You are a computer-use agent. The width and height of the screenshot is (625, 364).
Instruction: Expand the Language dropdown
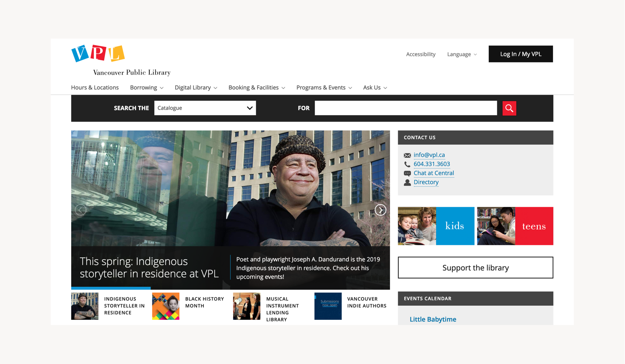[x=462, y=54]
